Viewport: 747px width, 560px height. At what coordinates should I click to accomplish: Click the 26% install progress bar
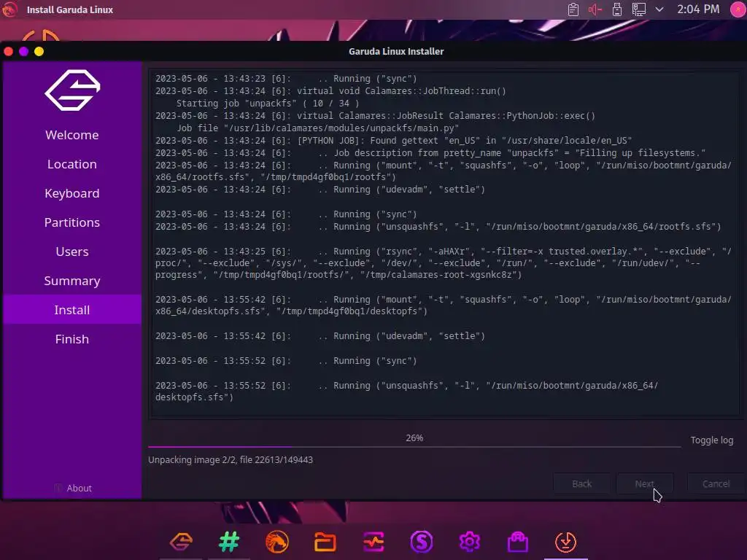[414, 446]
